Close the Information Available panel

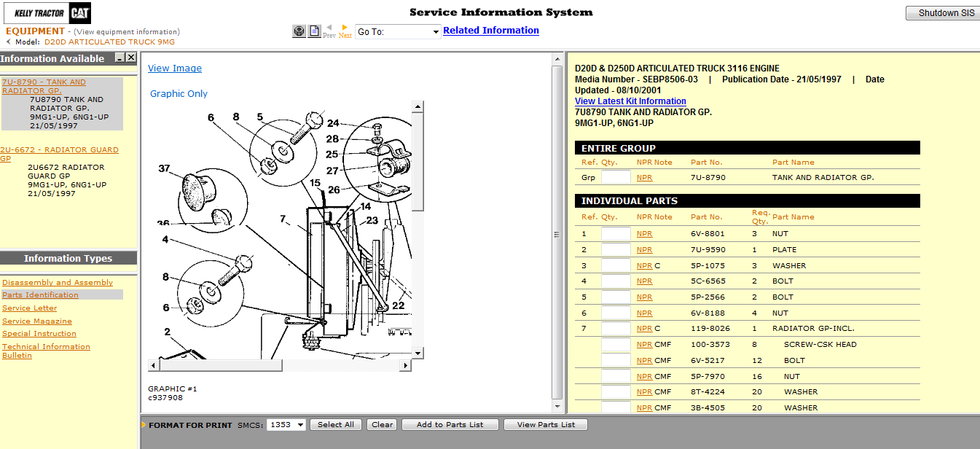(132, 58)
